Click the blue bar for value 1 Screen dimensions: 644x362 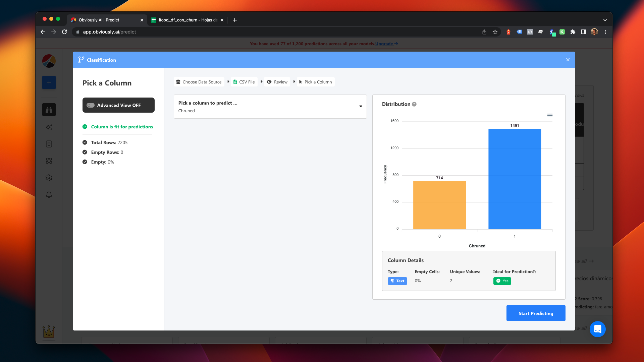pos(515,179)
